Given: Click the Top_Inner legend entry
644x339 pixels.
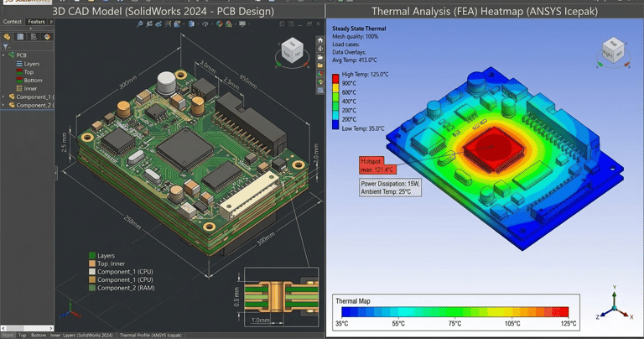Looking at the screenshot, I should click(106, 263).
